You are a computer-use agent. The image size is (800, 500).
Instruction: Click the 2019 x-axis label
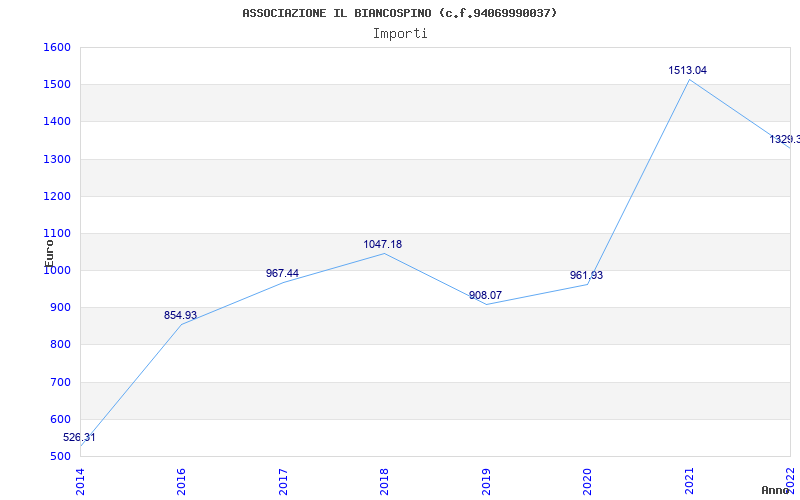click(x=486, y=482)
